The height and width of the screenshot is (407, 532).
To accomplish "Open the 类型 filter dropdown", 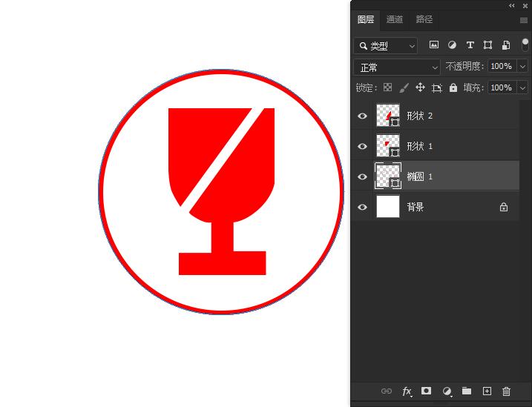I will coord(385,46).
